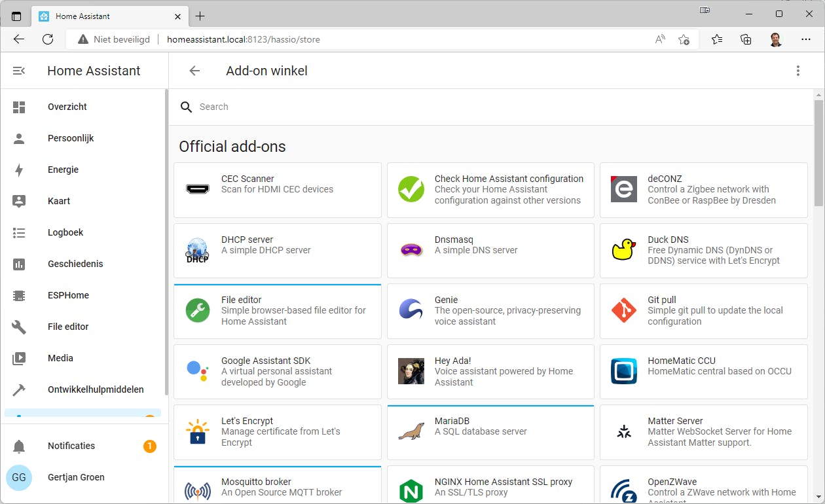Click the Kaart map icon
The image size is (825, 504).
(x=19, y=201)
